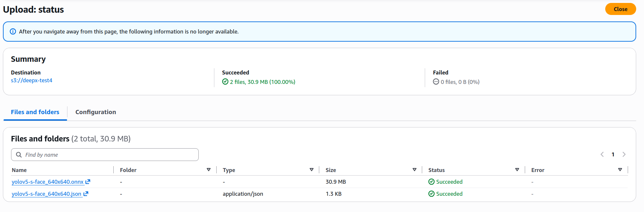
Task: Click the search magnifier icon in Find by name
Action: tap(19, 155)
